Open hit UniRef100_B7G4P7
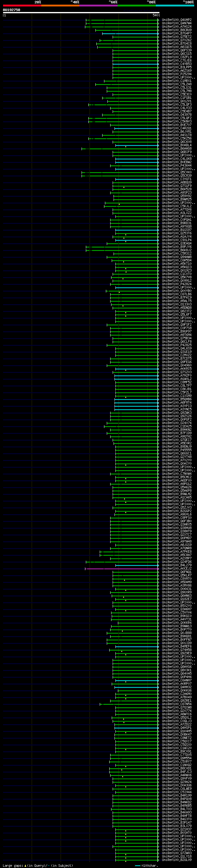This screenshot has height=868, width=197. 177,33
